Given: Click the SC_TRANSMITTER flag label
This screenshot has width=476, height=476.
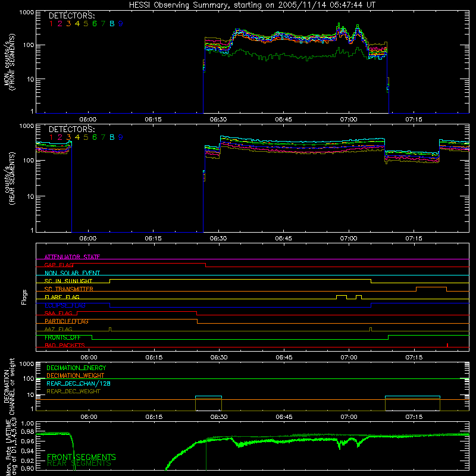Looking at the screenshot, I should click(x=68, y=289).
